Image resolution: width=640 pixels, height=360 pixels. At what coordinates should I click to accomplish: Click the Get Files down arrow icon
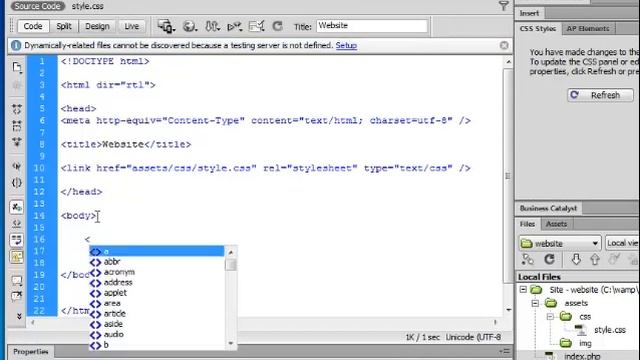click(576, 259)
